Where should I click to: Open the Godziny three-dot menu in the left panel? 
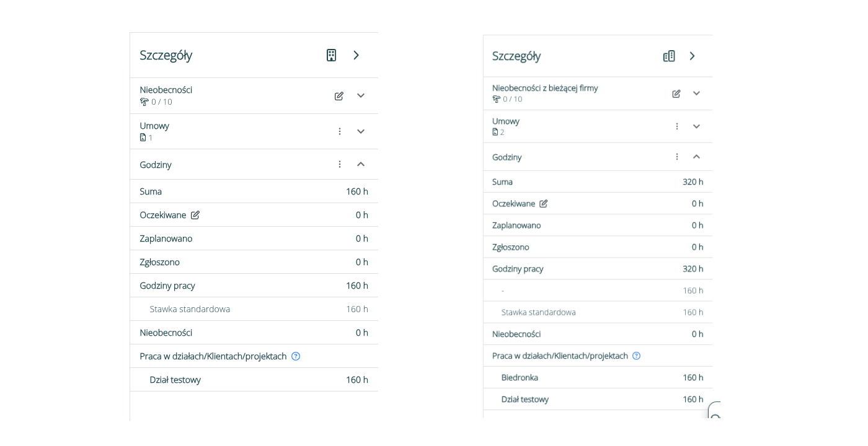click(340, 164)
